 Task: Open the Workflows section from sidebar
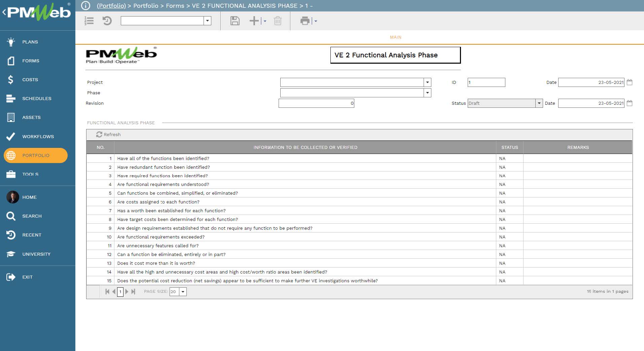pyautogui.click(x=38, y=136)
